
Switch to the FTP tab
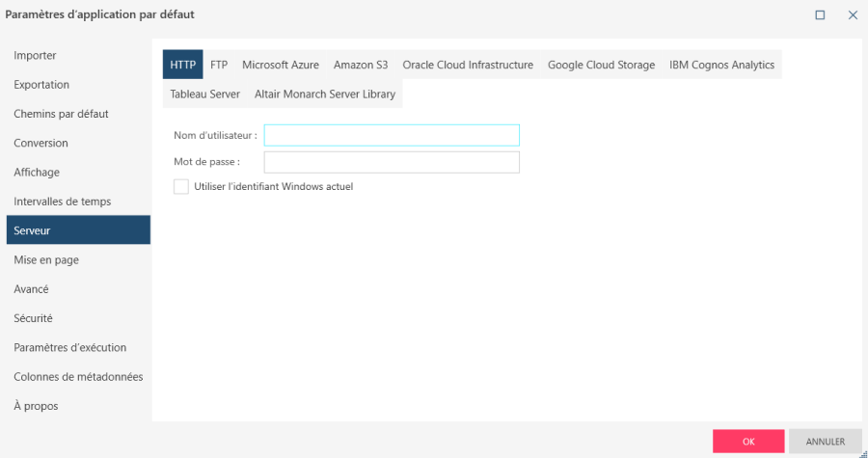click(219, 65)
